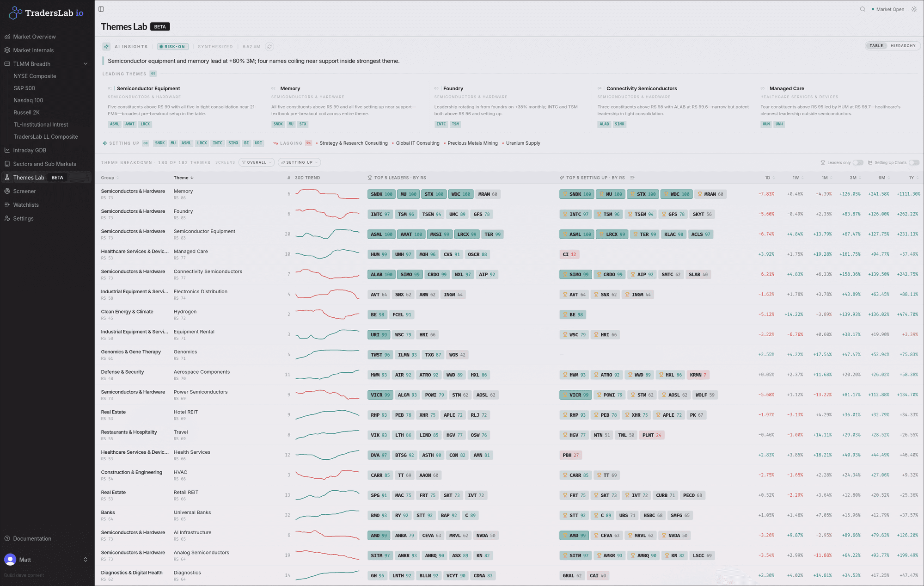
Task: Open Managed Care leading theme card
Action: pyautogui.click(x=837, y=106)
